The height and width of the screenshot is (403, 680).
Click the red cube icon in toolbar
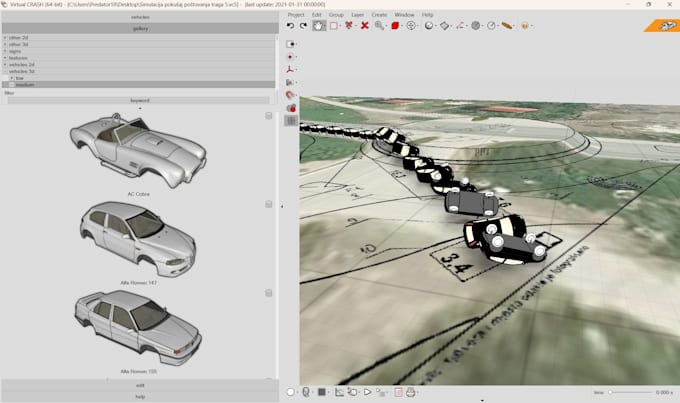(x=395, y=26)
